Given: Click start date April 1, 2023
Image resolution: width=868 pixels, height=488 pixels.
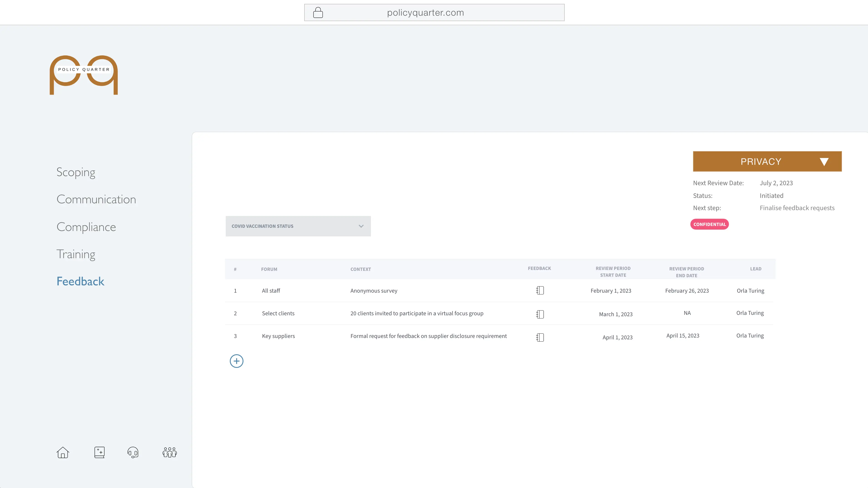Looking at the screenshot, I should click(x=618, y=337).
